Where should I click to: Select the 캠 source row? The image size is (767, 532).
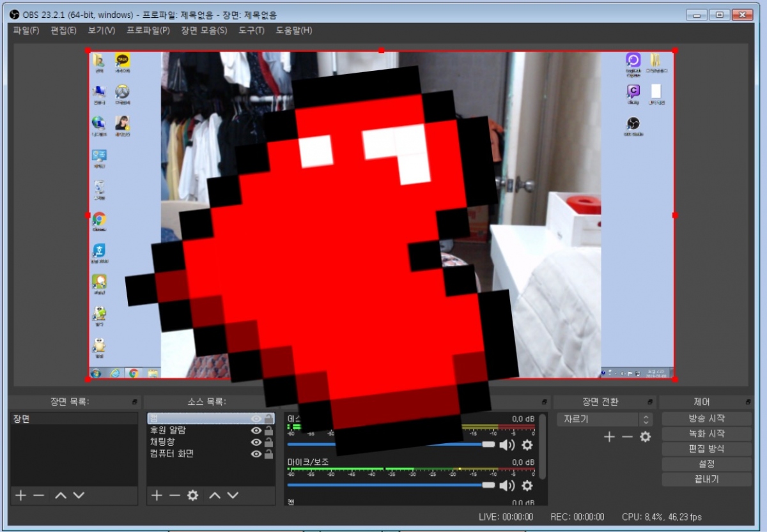pyautogui.click(x=211, y=419)
